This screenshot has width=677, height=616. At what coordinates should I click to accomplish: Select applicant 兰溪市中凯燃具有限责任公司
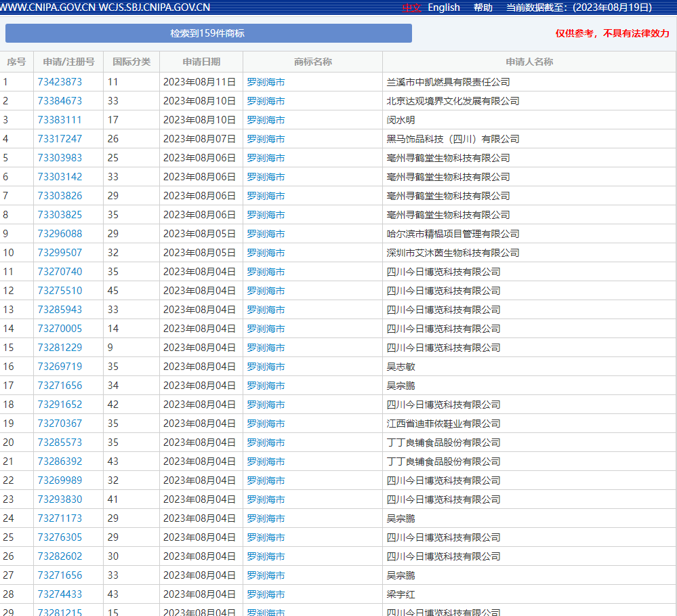point(448,82)
